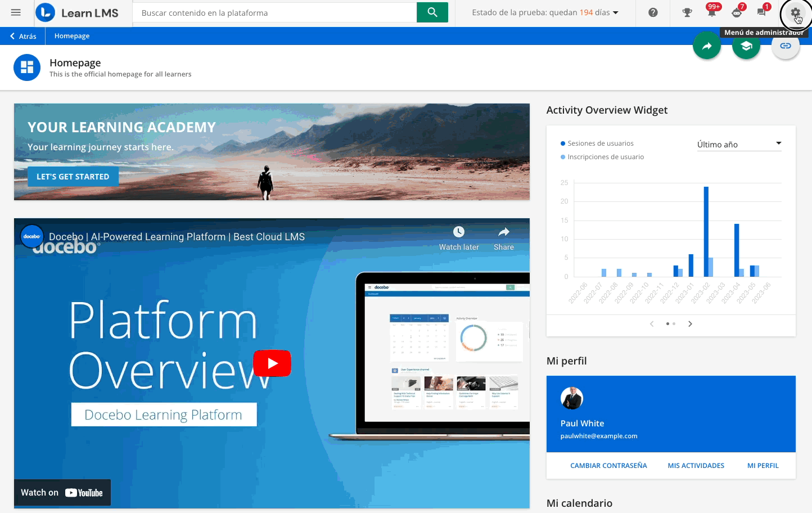Go to next chart page chevron
Image resolution: width=812 pixels, height=513 pixels.
[690, 323]
